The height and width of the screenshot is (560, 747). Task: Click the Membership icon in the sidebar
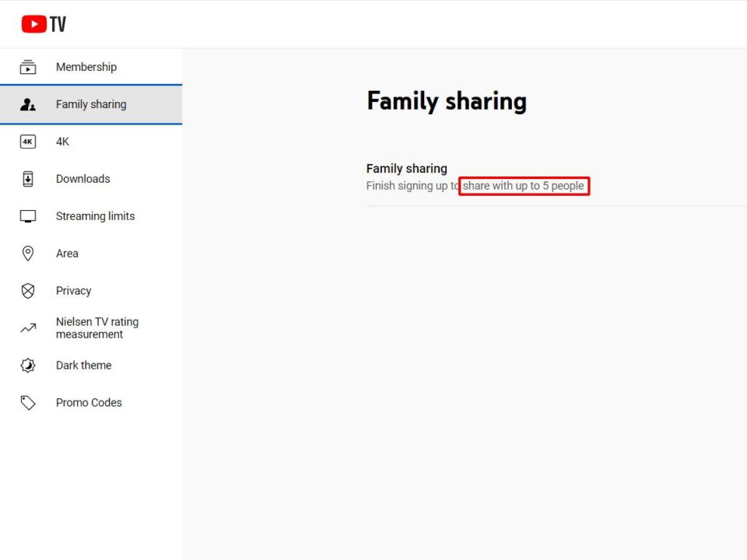tap(28, 67)
